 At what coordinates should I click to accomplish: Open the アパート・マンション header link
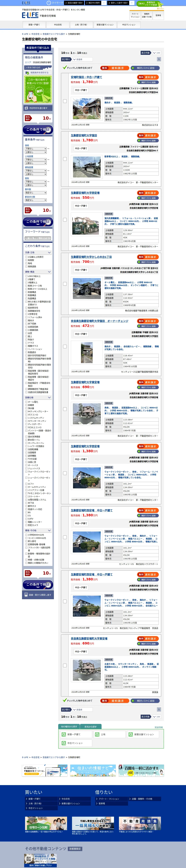click(x=135, y=15)
